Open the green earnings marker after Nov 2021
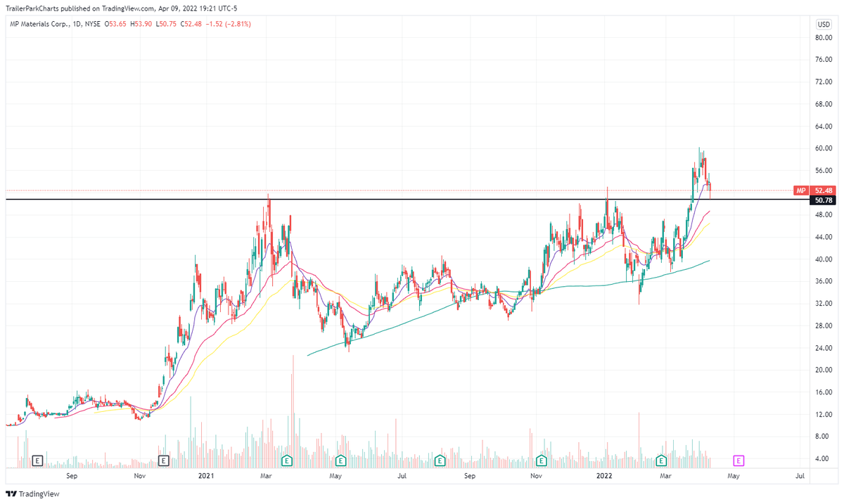This screenshot has width=844, height=504. [542, 460]
